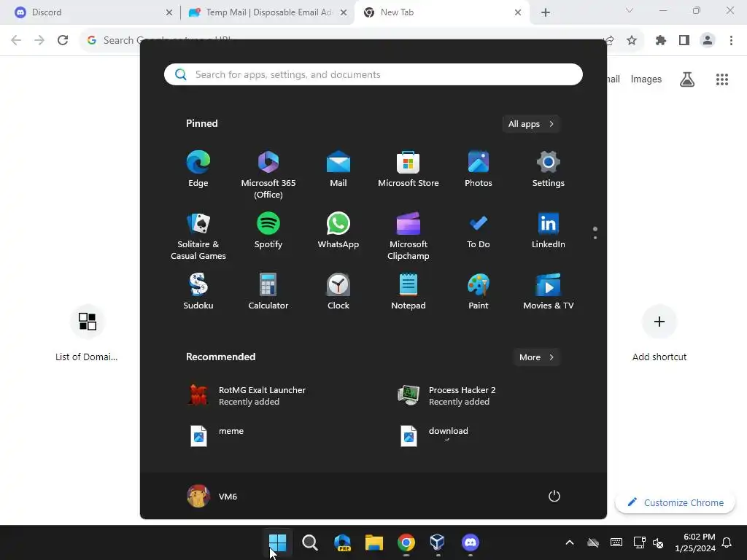Launch WhatsApp from Start menu

[338, 230]
